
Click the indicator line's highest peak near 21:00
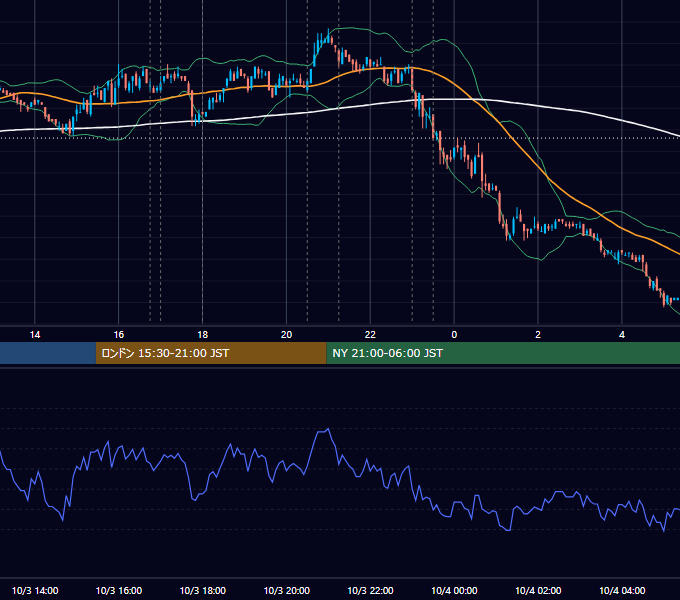click(x=328, y=429)
